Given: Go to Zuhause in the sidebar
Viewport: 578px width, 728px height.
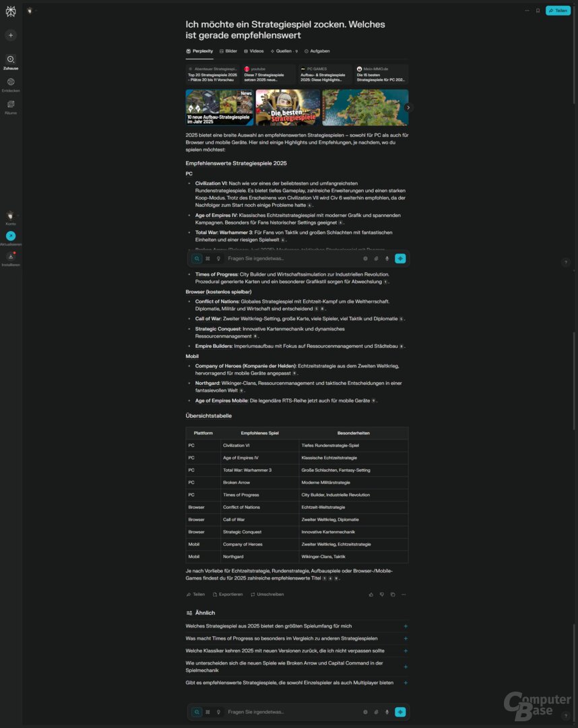Looking at the screenshot, I should [11, 62].
